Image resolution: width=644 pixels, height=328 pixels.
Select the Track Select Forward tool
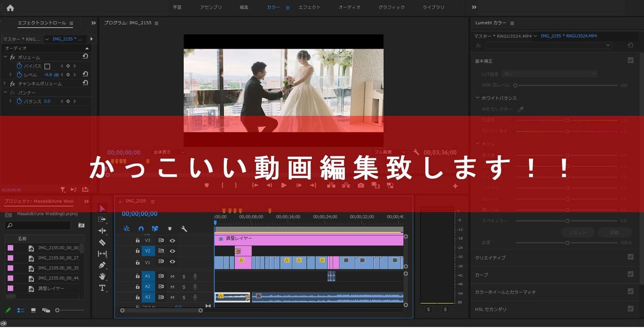pyautogui.click(x=102, y=219)
